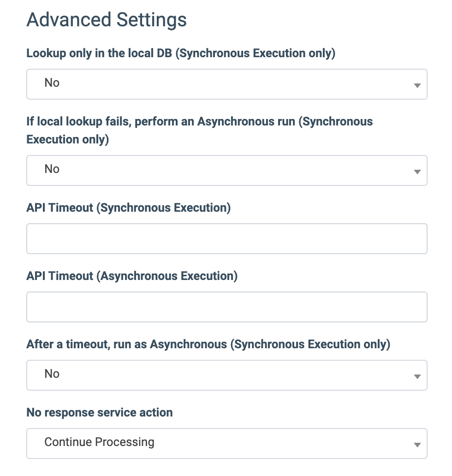Click into the API Timeout (Asynchronous Execution) field
The width and height of the screenshot is (452, 476).
[x=227, y=307]
